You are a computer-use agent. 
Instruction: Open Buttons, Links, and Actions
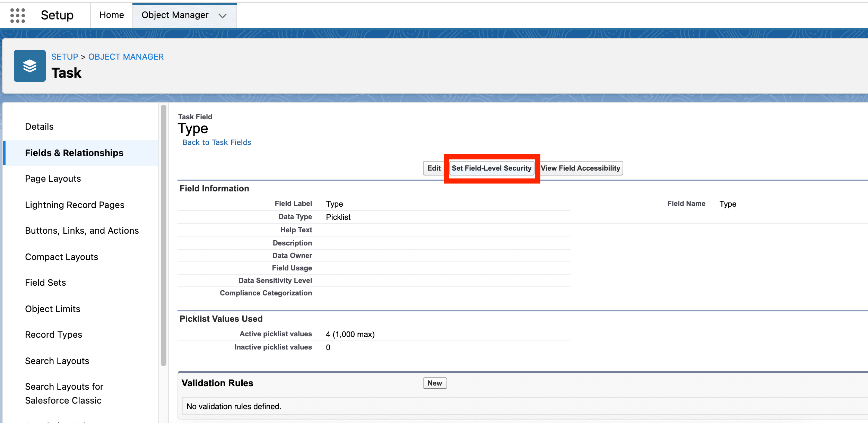click(x=82, y=231)
